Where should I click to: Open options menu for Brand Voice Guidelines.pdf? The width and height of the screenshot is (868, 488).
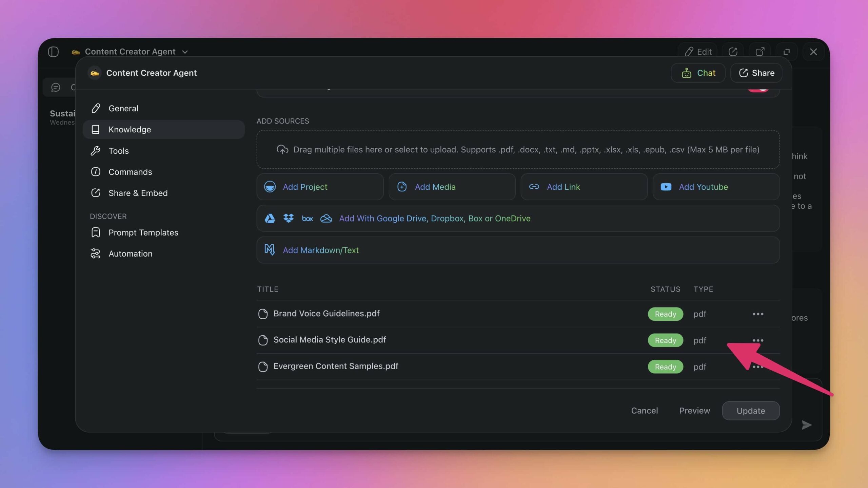coord(757,314)
